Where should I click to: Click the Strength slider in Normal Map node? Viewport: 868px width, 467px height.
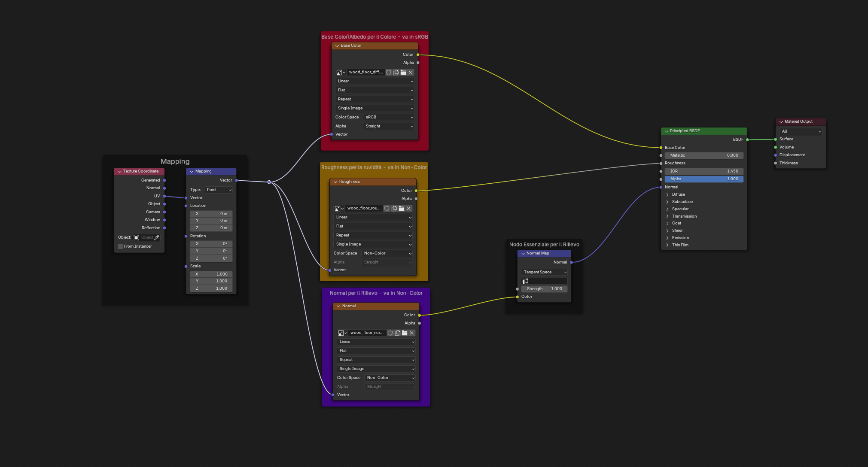tap(544, 288)
